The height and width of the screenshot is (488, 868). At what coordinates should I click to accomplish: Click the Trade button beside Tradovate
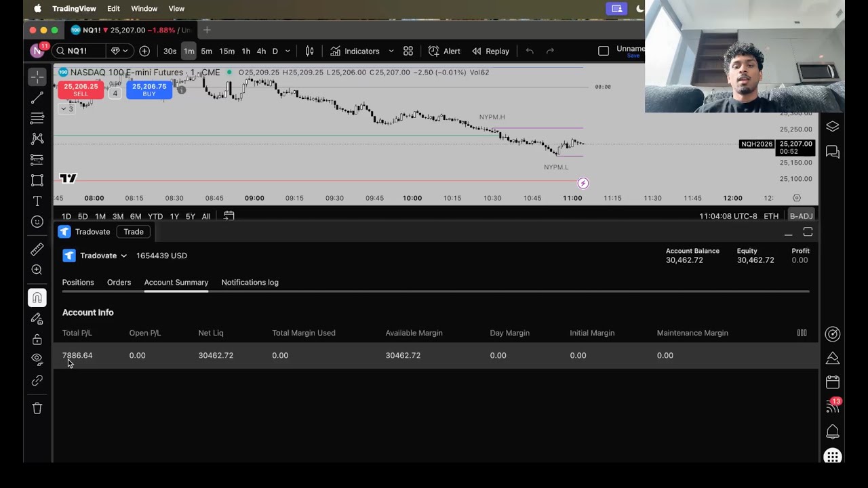click(134, 232)
